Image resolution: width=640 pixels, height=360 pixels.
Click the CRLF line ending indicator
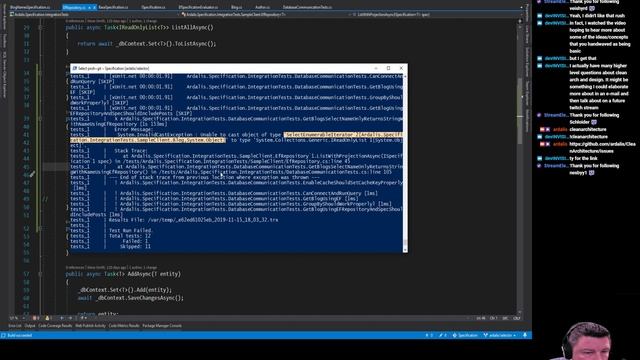pos(517,318)
